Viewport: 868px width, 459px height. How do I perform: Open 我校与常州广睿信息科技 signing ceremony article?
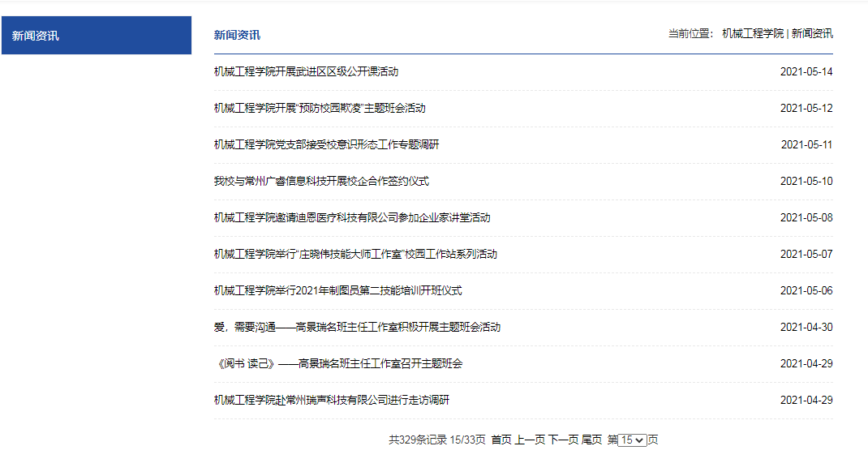[321, 181]
